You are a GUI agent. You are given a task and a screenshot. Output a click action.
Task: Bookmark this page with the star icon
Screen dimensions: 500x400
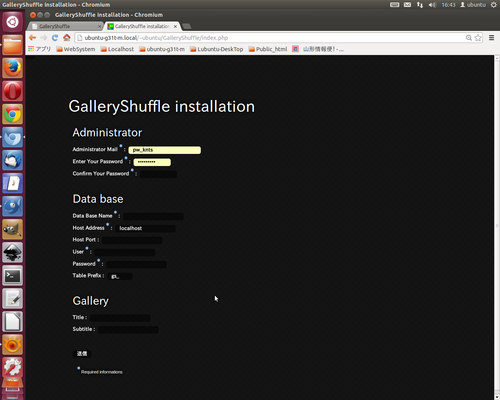coord(478,38)
